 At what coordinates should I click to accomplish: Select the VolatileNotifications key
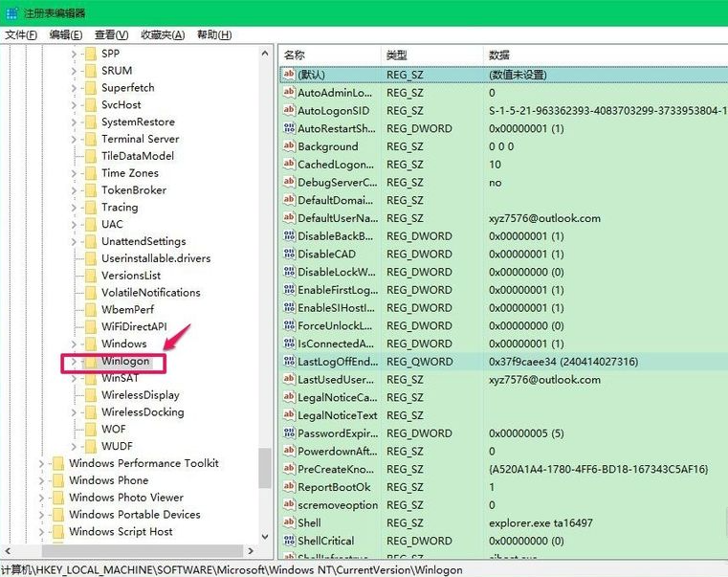tap(151, 292)
